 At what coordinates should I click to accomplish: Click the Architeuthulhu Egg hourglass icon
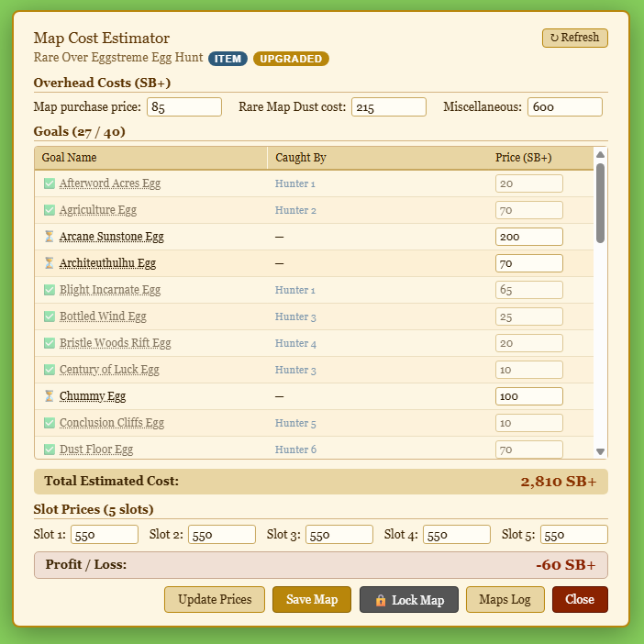tap(50, 263)
